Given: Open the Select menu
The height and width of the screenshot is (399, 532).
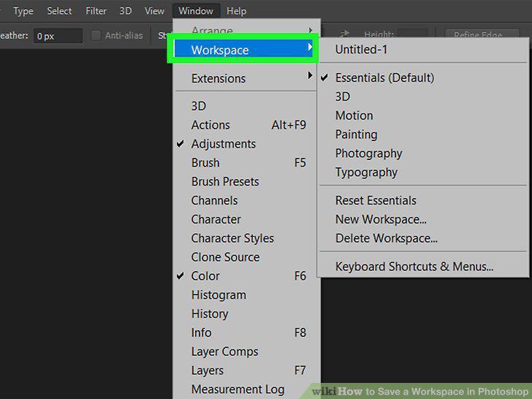Looking at the screenshot, I should [59, 11].
